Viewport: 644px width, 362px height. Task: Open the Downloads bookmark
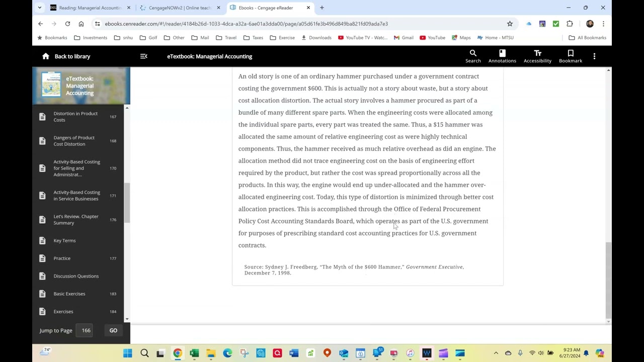click(x=316, y=38)
